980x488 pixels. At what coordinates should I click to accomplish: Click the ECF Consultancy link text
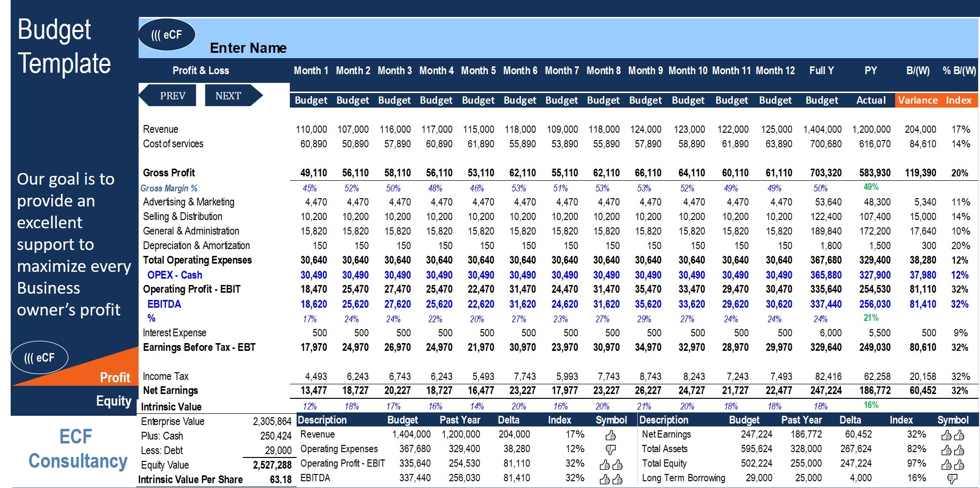tap(77, 449)
